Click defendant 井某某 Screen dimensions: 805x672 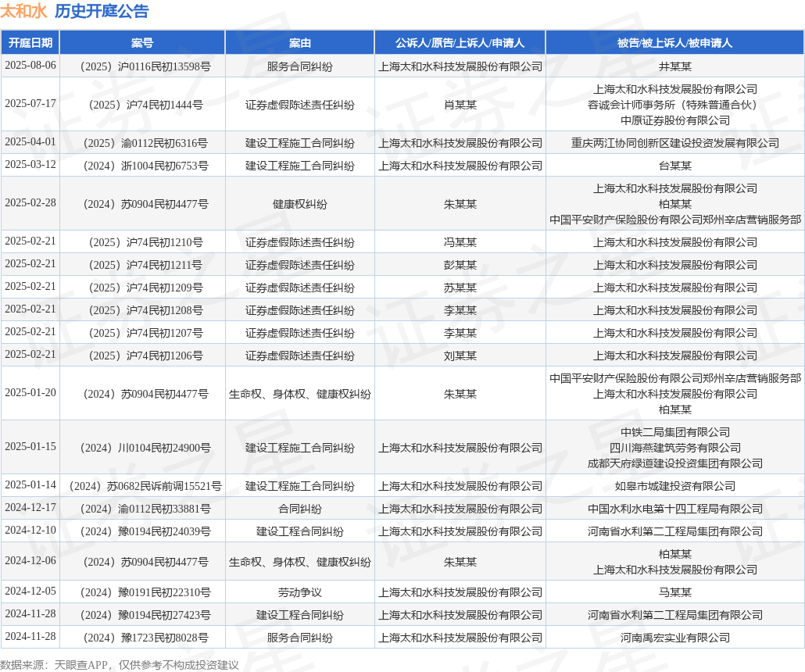point(675,66)
